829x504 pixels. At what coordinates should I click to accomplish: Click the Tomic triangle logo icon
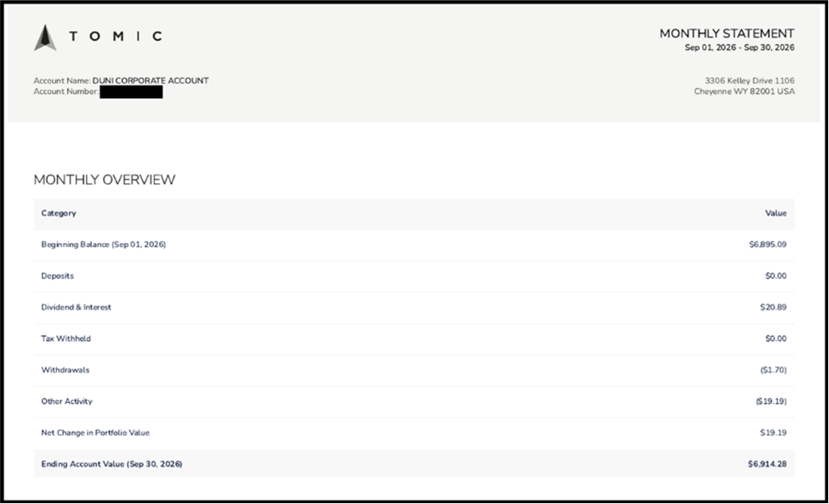click(x=45, y=38)
